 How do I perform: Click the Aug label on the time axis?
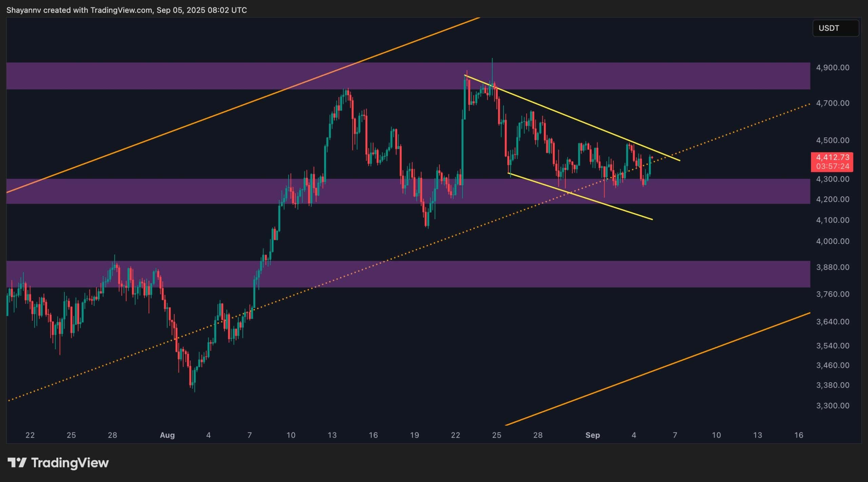tap(167, 435)
